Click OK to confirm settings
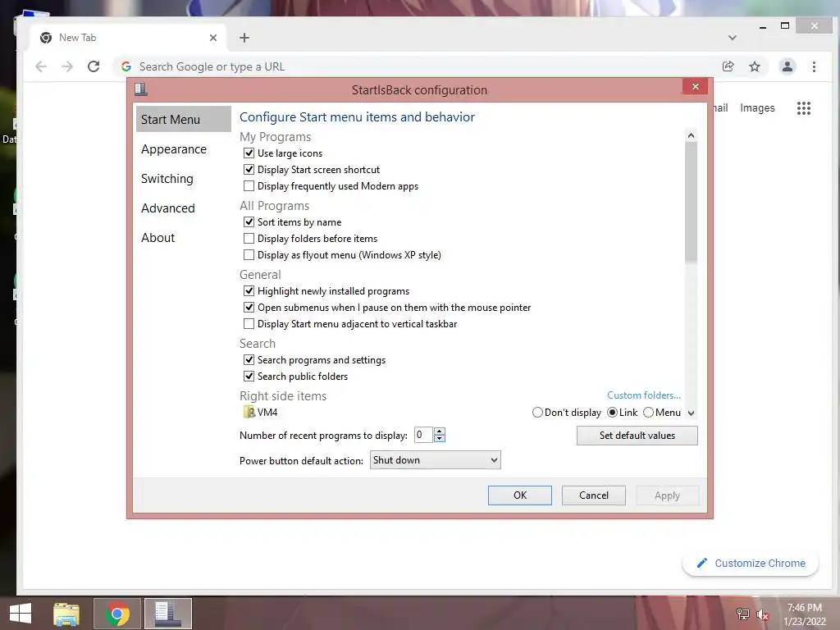This screenshot has height=630, width=840. click(x=519, y=495)
